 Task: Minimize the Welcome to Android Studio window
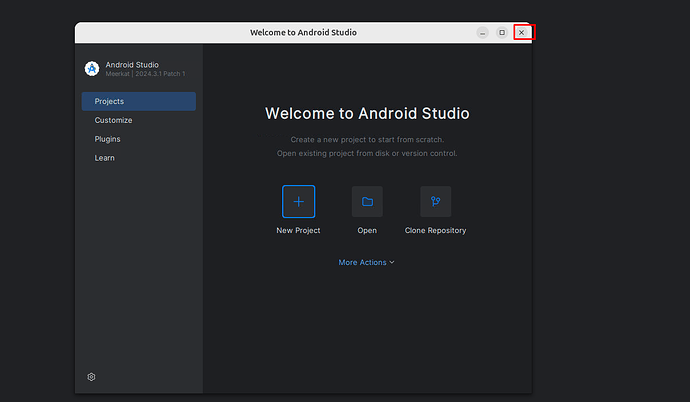pos(483,33)
